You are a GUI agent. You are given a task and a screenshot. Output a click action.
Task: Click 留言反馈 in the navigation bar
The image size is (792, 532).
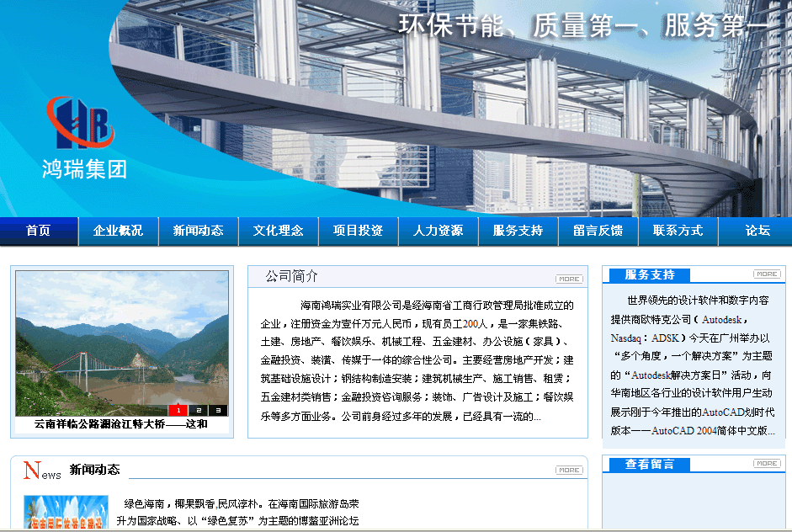[x=598, y=231]
